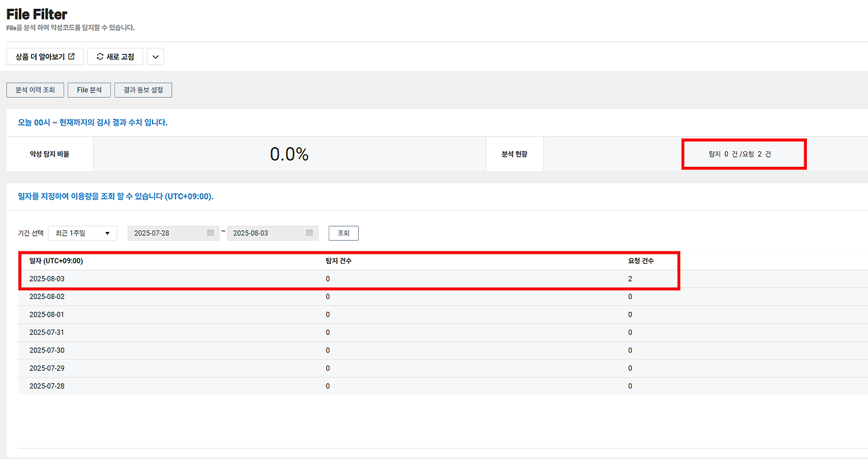The image size is (868, 459).
Task: Click the 분석 현황 label
Action: 515,154
